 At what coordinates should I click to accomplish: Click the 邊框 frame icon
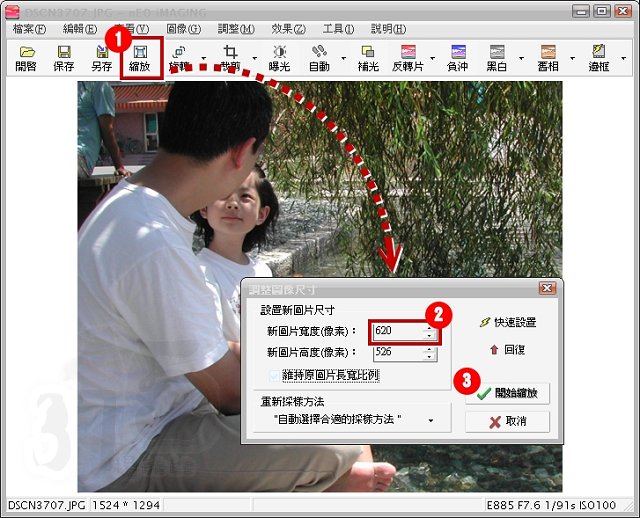pyautogui.click(x=599, y=58)
